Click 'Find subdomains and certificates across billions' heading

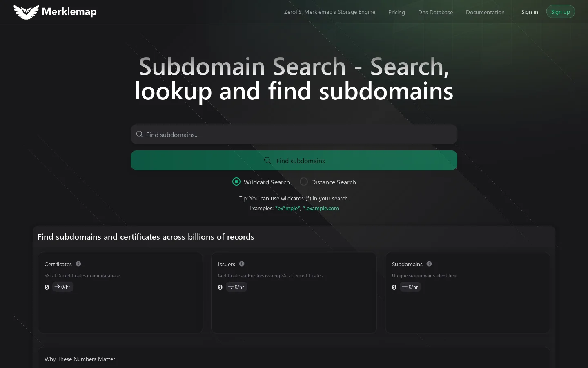(x=146, y=237)
